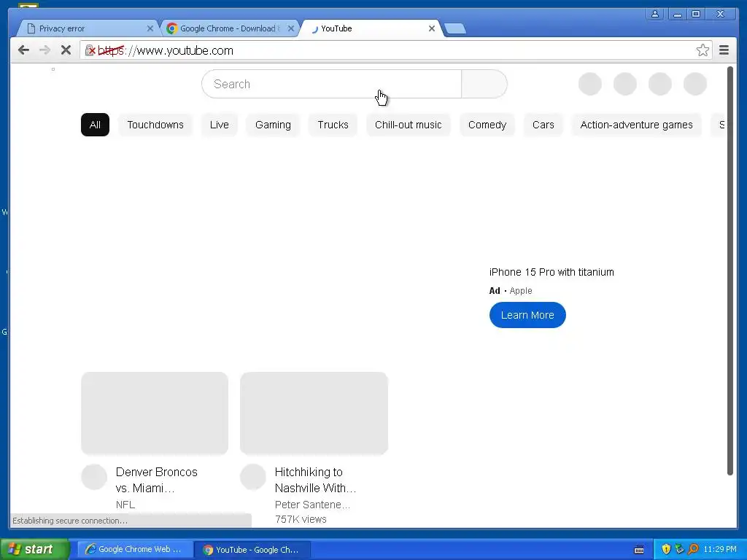Viewport: 747px width, 560px height.
Task: Open the Denver Broncos vs. Miami video title
Action: [x=157, y=480]
